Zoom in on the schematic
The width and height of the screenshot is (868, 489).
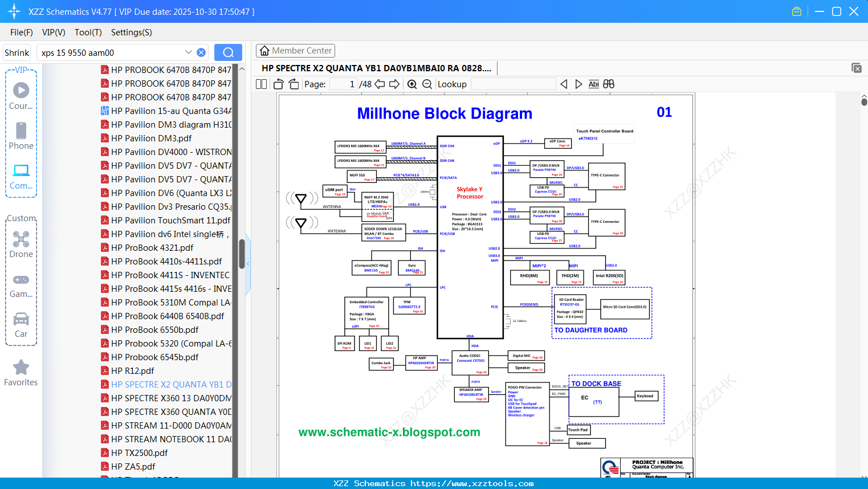click(412, 84)
